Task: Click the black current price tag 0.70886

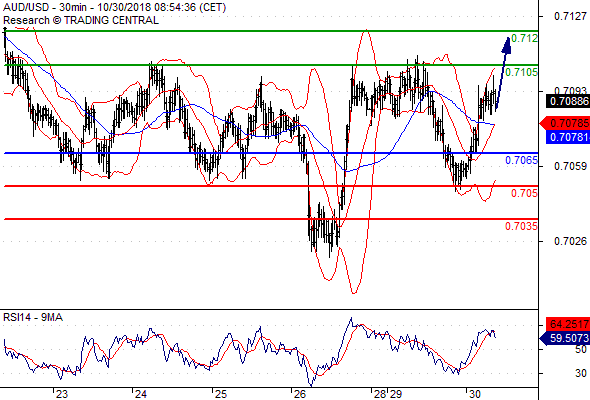Action: [x=568, y=101]
